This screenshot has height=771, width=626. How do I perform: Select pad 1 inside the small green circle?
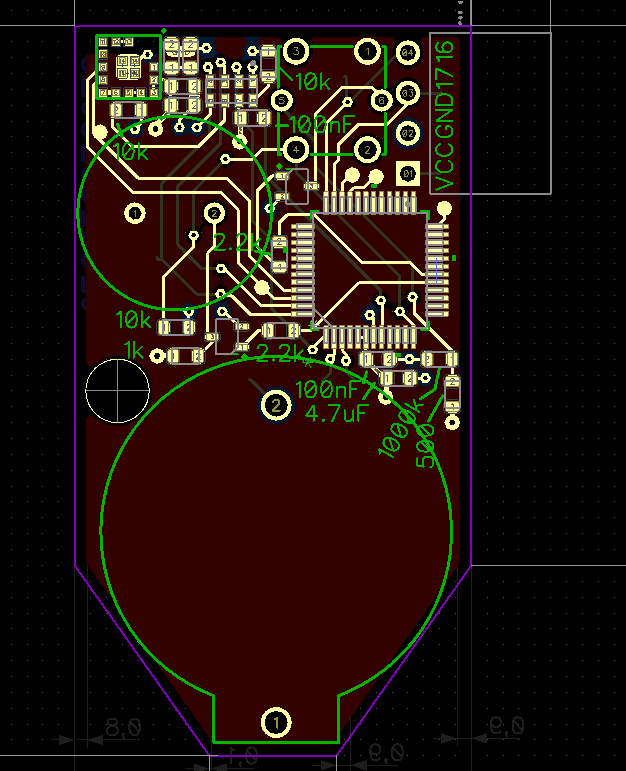click(x=134, y=212)
